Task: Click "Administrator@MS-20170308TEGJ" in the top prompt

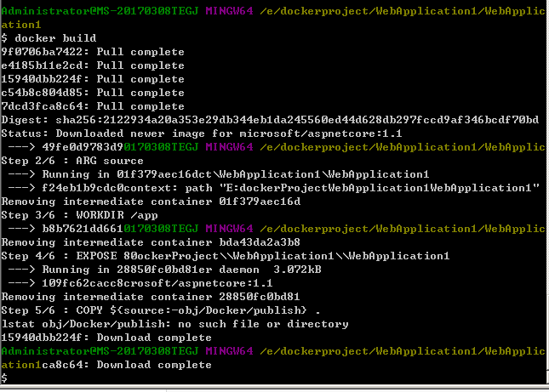Action: pyautogui.click(x=100, y=11)
